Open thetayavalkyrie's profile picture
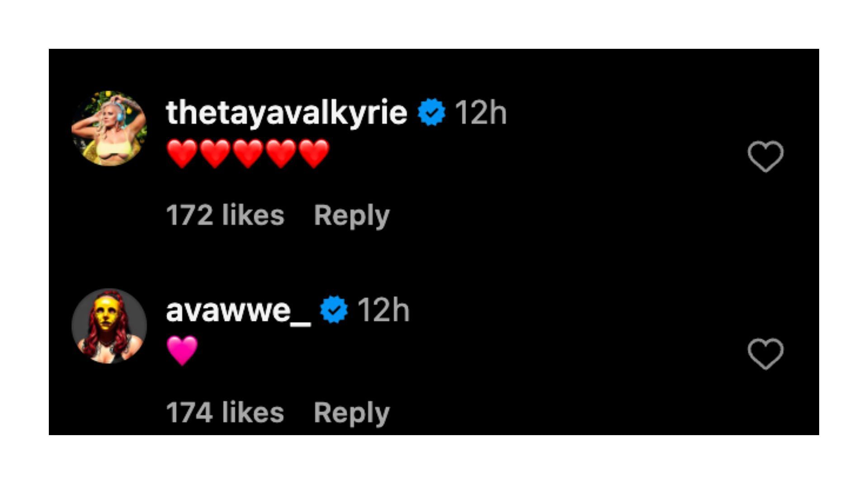868x488 pixels. pos(109,128)
